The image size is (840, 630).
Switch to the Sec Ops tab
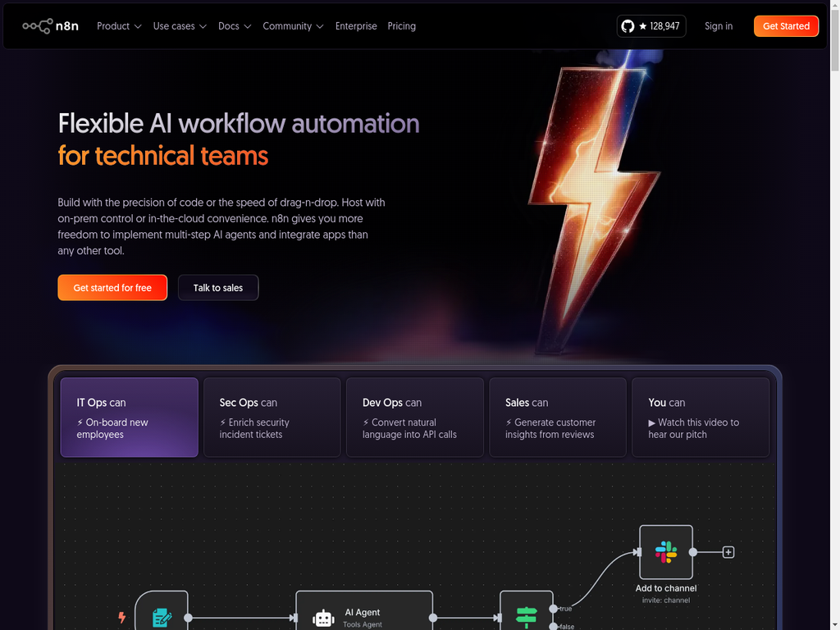click(x=272, y=417)
